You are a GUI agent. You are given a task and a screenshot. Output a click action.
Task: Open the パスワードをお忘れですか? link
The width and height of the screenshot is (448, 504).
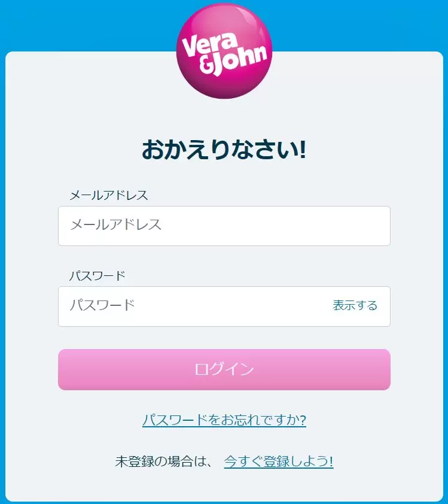pos(224,420)
